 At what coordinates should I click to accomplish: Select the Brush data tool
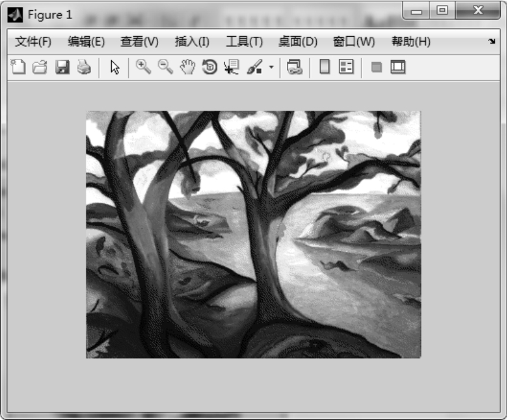pyautogui.click(x=254, y=67)
